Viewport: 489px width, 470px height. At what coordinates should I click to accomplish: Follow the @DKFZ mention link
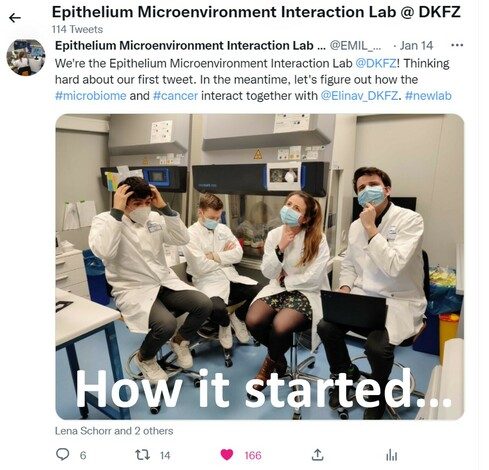[376, 63]
